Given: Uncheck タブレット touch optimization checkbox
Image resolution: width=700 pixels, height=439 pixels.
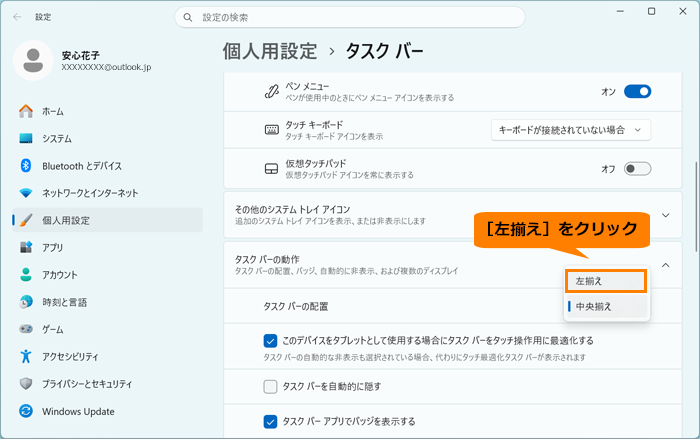Looking at the screenshot, I should pos(270,341).
